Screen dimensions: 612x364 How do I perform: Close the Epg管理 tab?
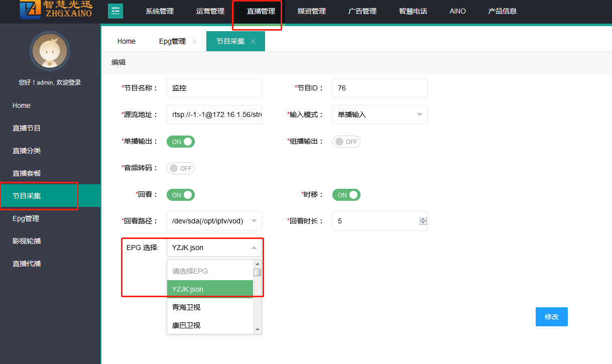(194, 42)
